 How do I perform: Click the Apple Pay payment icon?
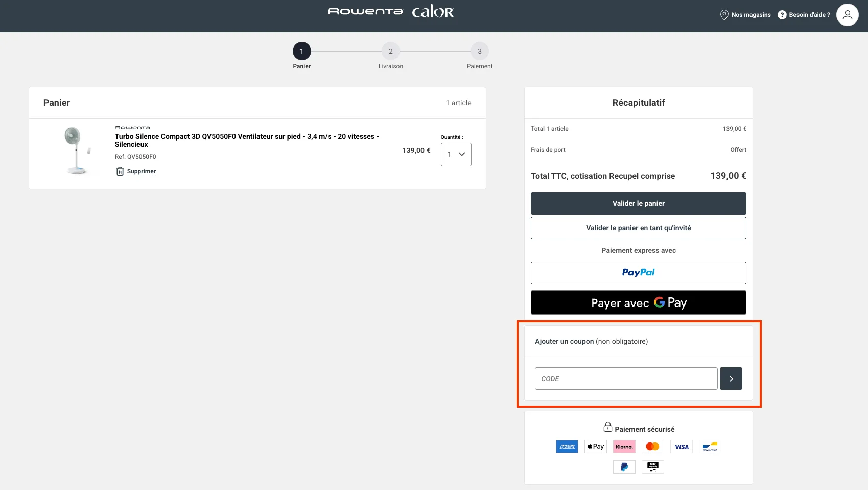[596, 447]
